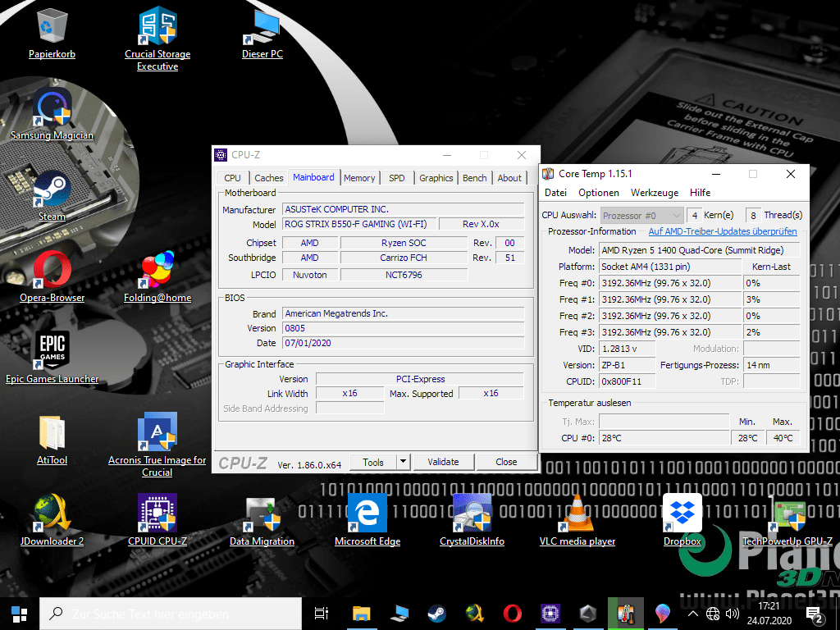Click the ROG STRIX B550-F GAMING model field

tap(359, 224)
